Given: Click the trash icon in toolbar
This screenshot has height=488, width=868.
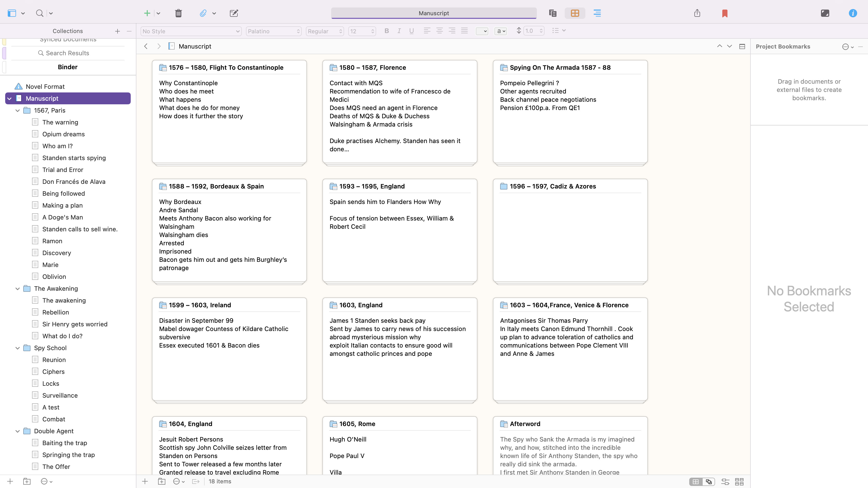Looking at the screenshot, I should point(178,13).
